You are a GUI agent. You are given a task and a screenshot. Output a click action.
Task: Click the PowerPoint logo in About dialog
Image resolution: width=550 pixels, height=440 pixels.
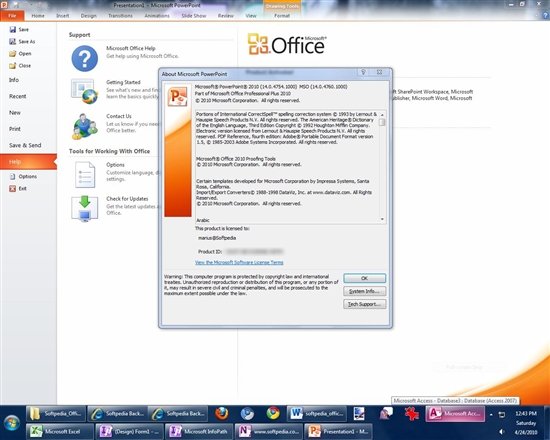click(177, 96)
